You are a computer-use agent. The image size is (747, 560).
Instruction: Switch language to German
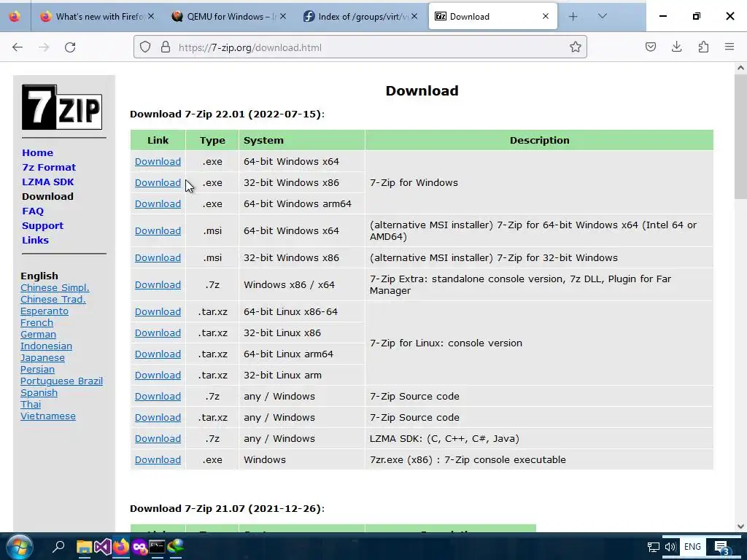(38, 334)
